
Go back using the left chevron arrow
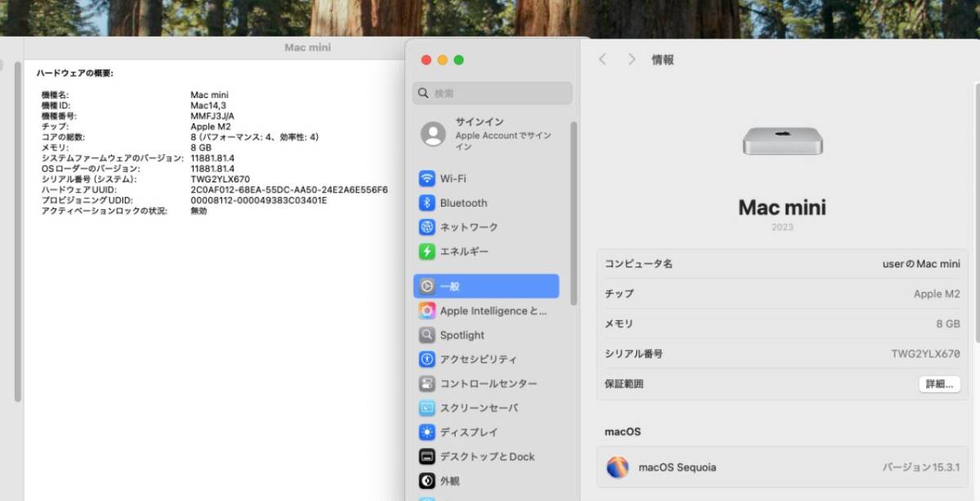603,59
